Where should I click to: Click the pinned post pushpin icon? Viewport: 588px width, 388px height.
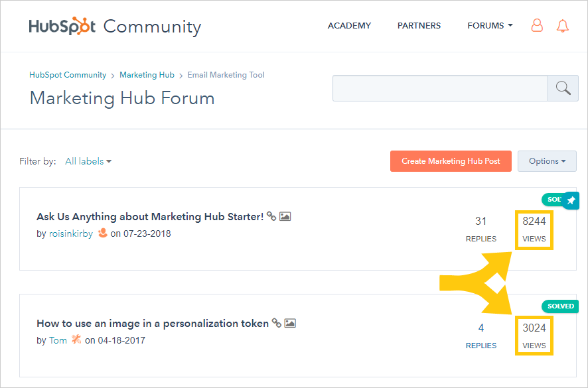[x=571, y=200]
